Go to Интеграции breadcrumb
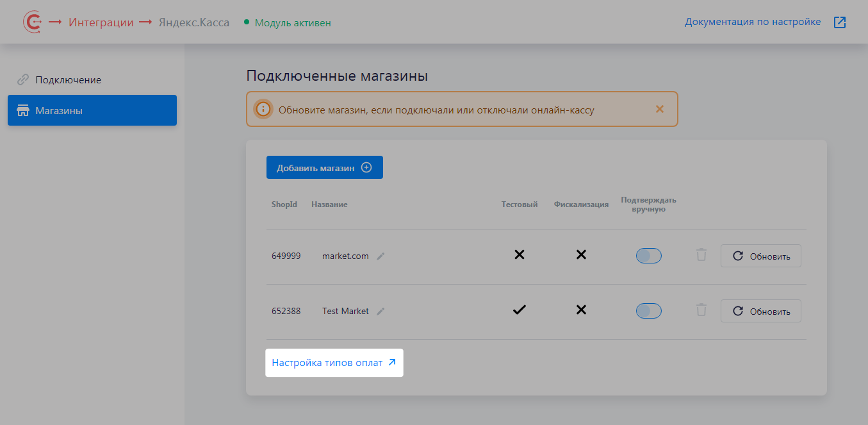 click(101, 22)
